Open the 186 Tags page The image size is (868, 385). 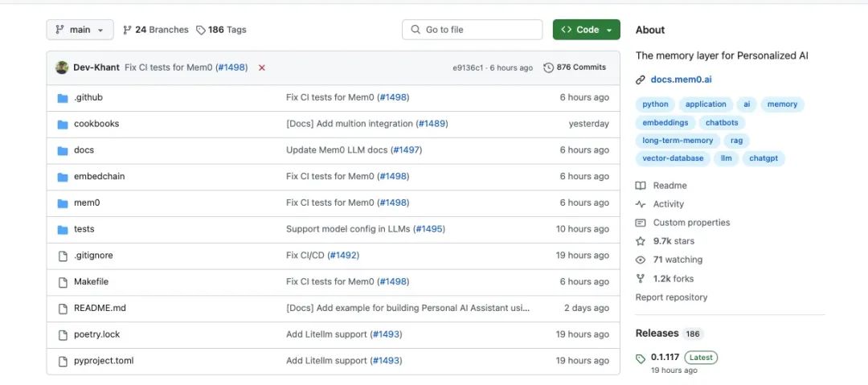point(222,30)
